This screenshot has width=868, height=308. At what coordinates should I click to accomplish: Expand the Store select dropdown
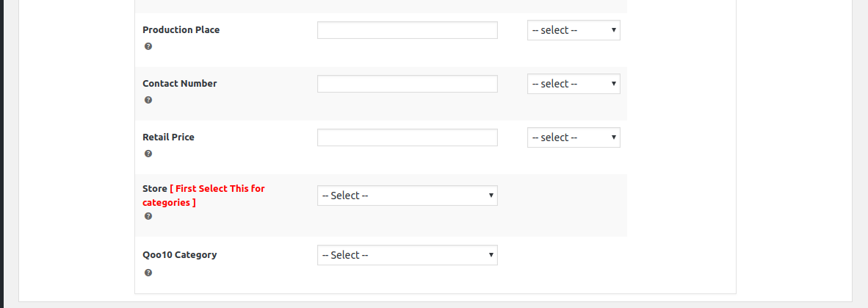click(408, 196)
